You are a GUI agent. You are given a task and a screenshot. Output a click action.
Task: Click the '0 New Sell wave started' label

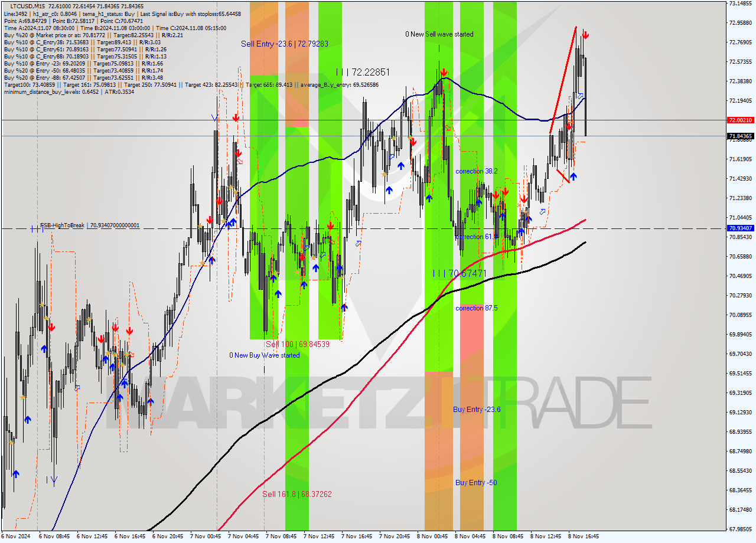[x=439, y=34]
